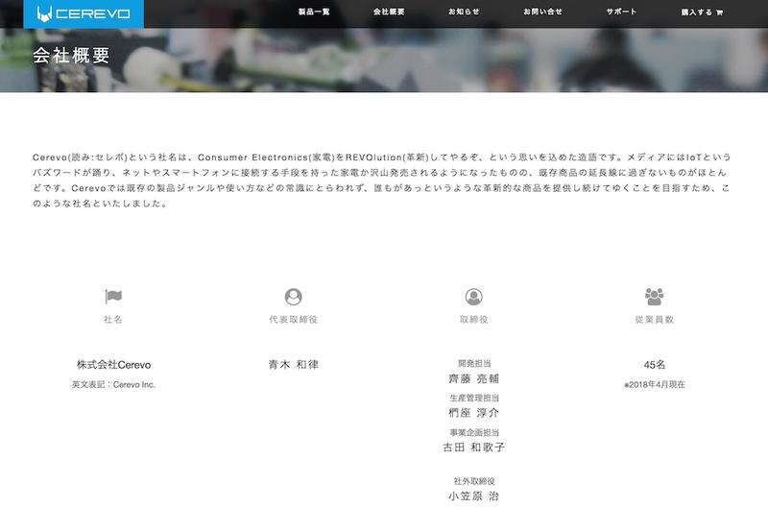This screenshot has width=768, height=532.
Task: Click the 開発担当 role label
Action: coord(474,364)
